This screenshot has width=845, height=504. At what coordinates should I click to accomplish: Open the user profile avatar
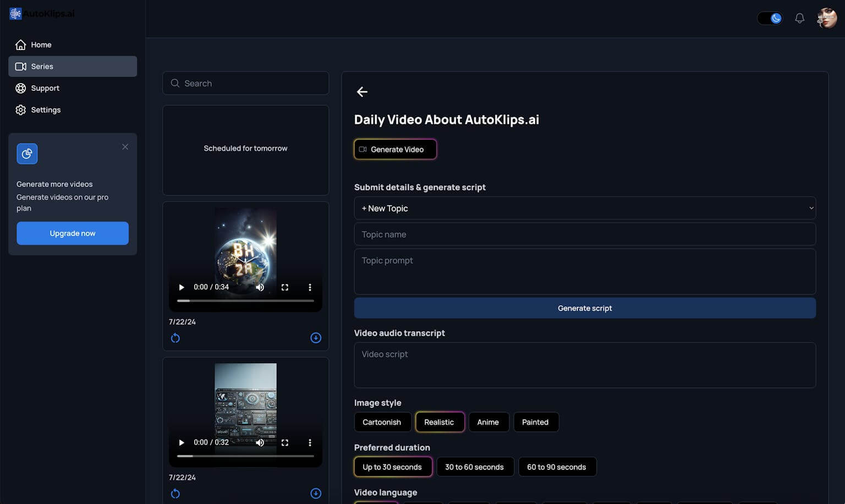(826, 18)
